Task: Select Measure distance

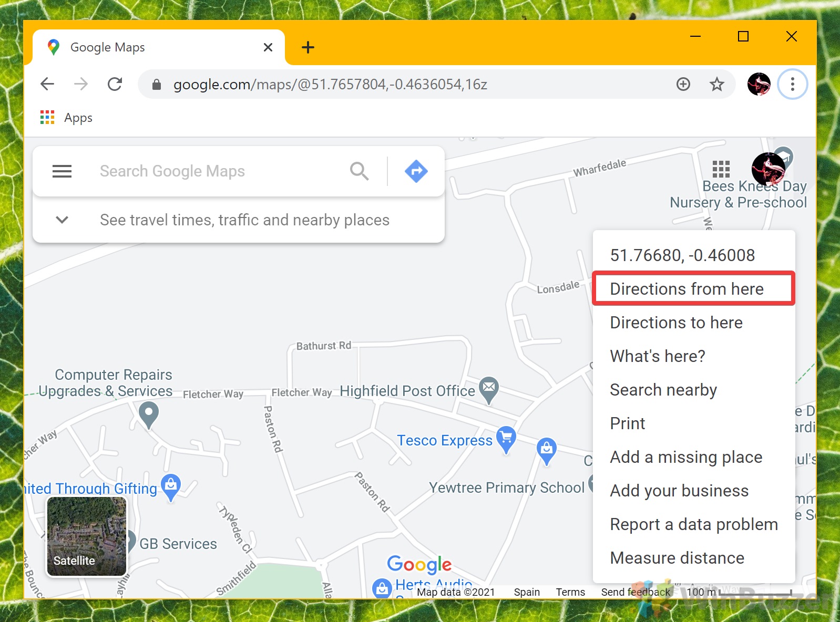Action: pyautogui.click(x=693, y=557)
